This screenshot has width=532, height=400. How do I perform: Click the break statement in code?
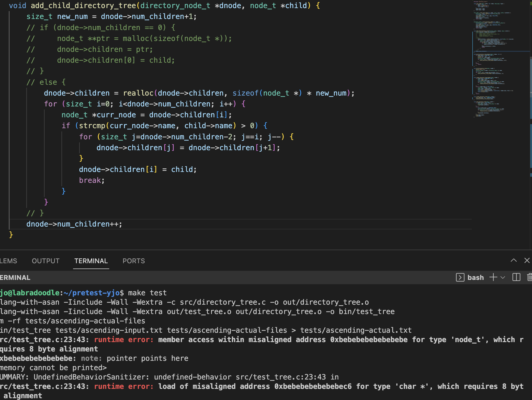[90, 180]
